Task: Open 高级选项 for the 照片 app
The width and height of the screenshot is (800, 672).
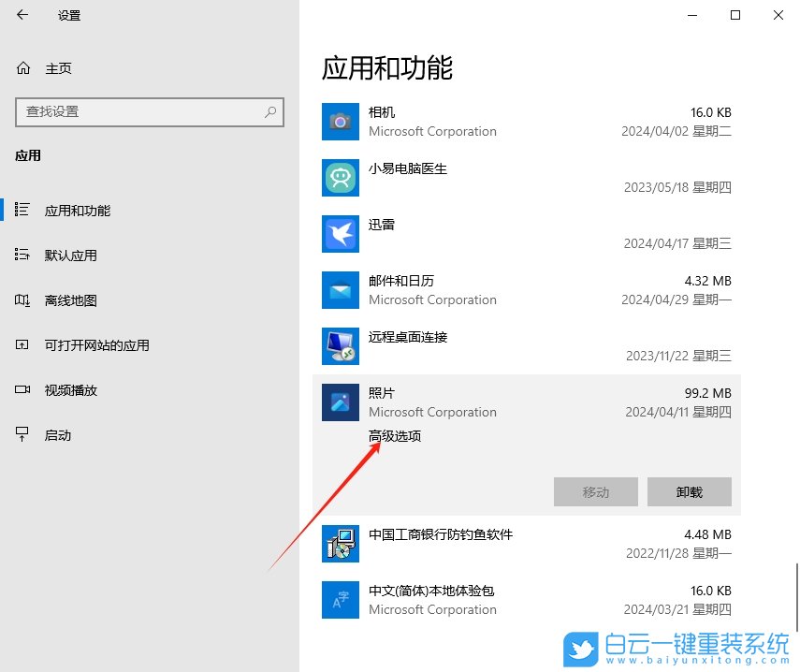Action: tap(394, 436)
